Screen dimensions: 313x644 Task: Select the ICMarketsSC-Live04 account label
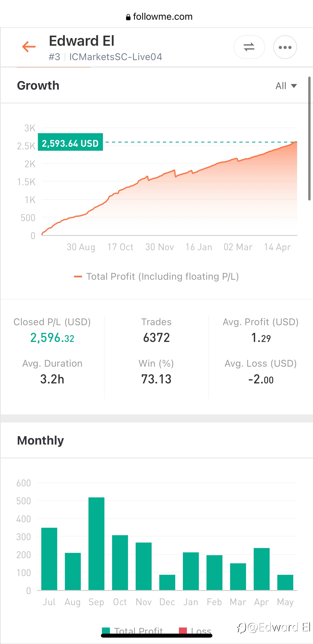pyautogui.click(x=116, y=57)
